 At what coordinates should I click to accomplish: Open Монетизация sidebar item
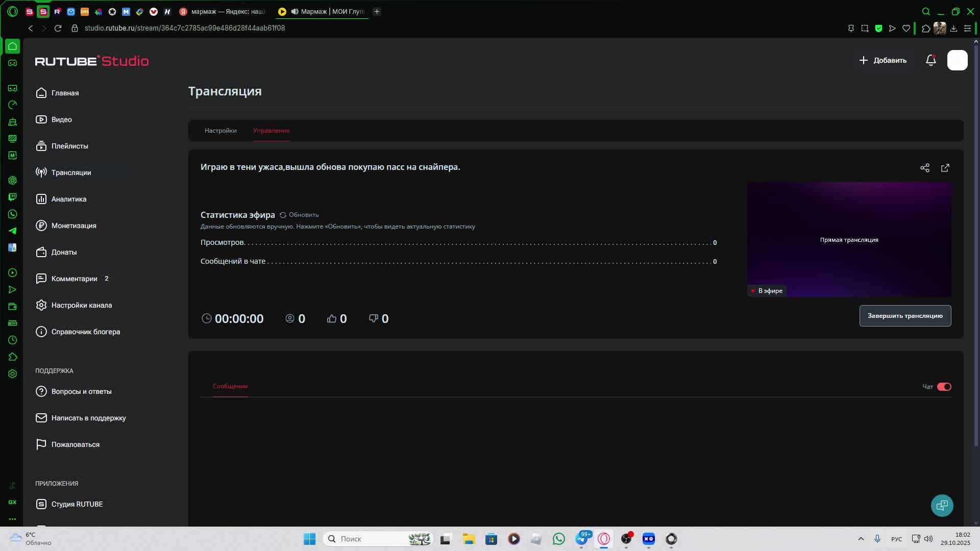tap(73, 226)
